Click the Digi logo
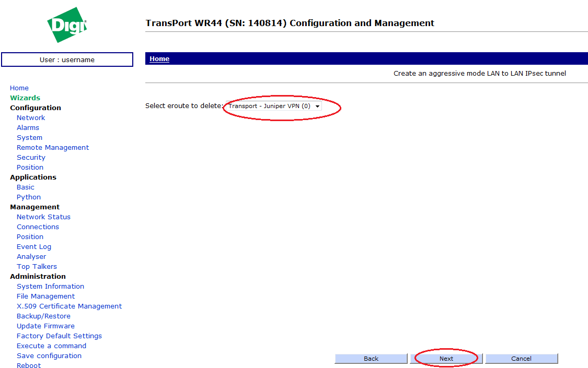 coord(67,25)
